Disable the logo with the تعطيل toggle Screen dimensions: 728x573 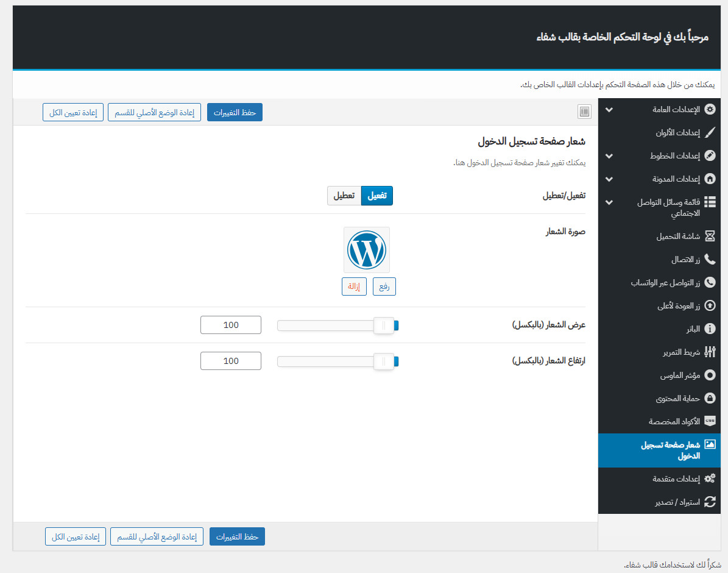click(x=344, y=196)
